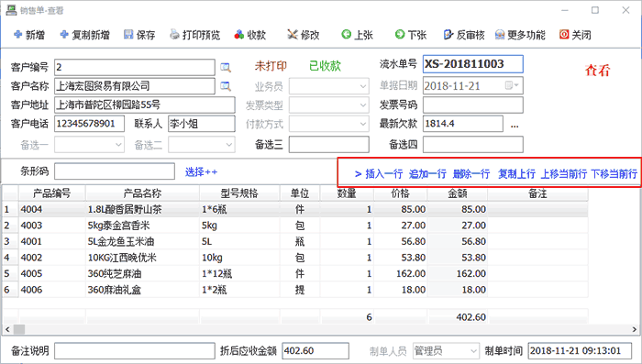The width and height of the screenshot is (642, 364).
Task: Select row with 1.8L酿香居野山茶
Action: pyautogui.click(x=295, y=209)
